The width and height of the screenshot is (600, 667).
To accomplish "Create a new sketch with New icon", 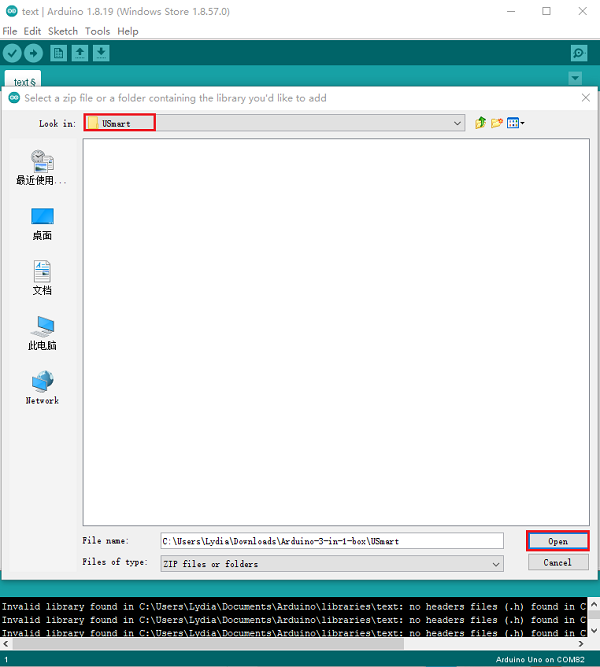I will 58,53.
